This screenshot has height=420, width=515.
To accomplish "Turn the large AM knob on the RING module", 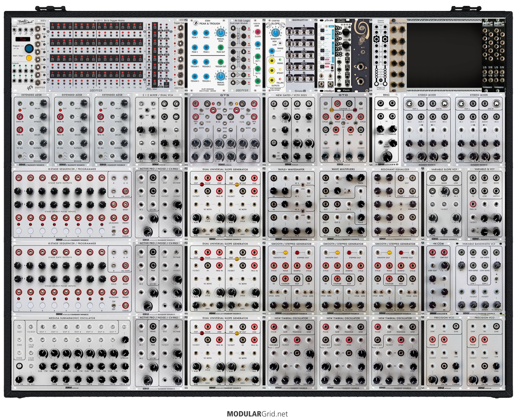I will pyautogui.click(x=386, y=157).
